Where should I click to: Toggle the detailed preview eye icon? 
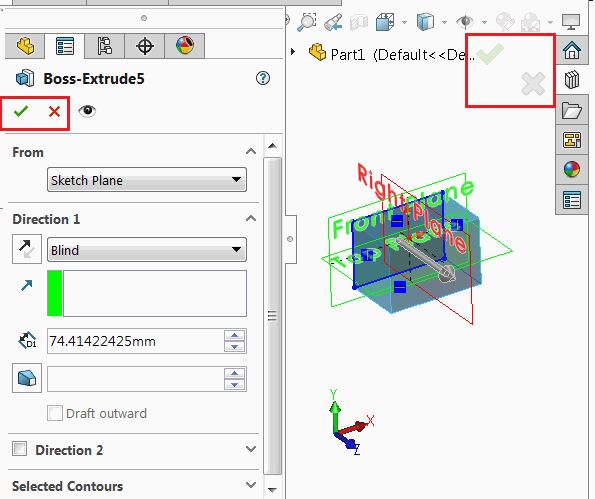[x=87, y=111]
